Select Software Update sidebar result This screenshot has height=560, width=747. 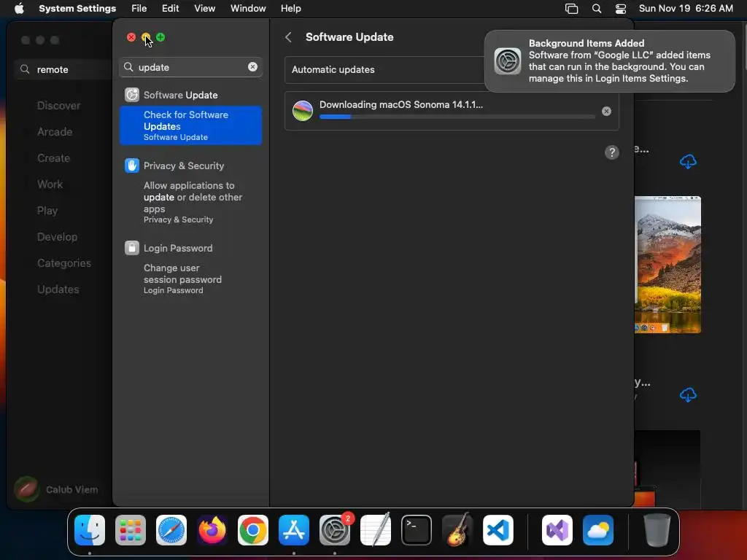coord(190,95)
